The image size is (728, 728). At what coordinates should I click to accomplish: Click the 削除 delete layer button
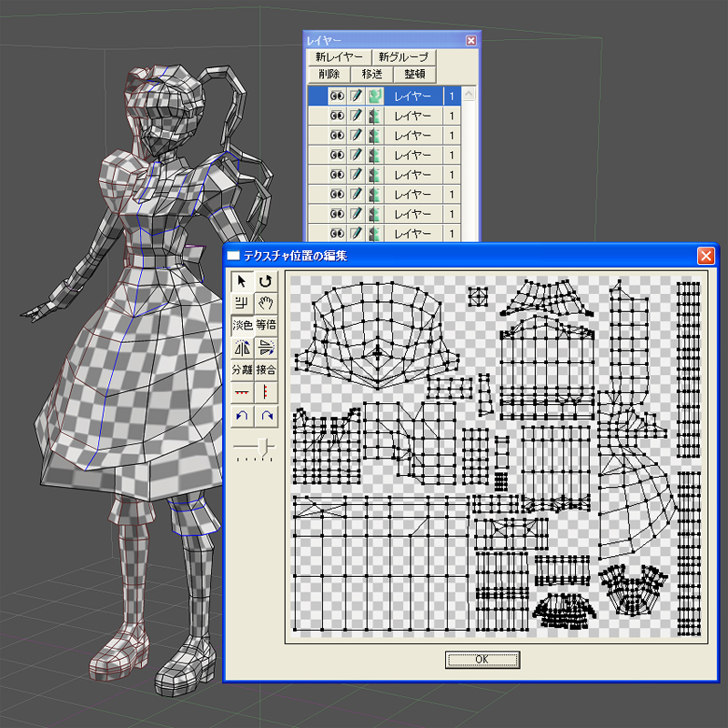click(329, 75)
